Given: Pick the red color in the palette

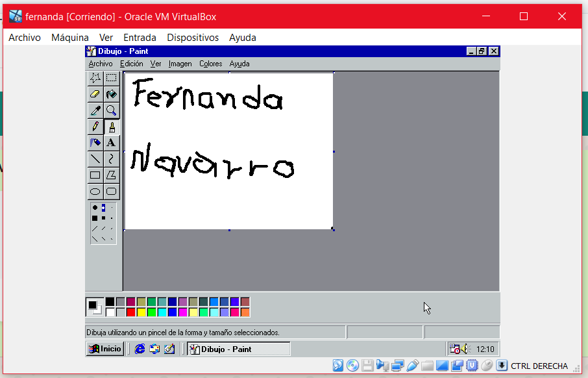Looking at the screenshot, I should (131, 312).
